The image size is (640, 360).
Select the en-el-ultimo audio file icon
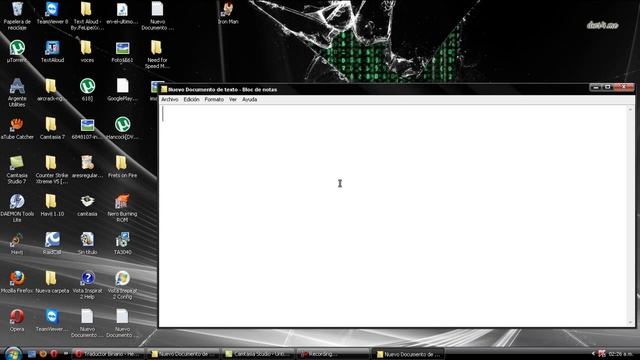point(122,13)
